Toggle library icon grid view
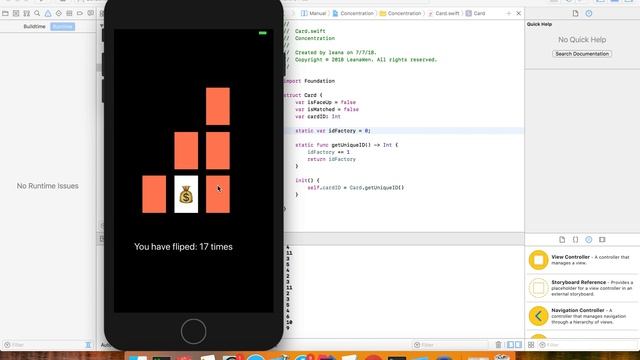 click(x=531, y=345)
